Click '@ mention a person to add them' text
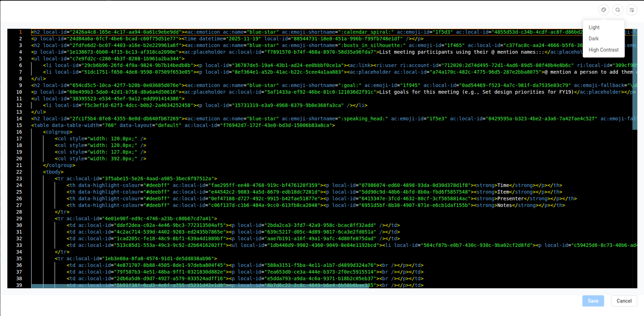644x316 pixels. (x=588, y=72)
